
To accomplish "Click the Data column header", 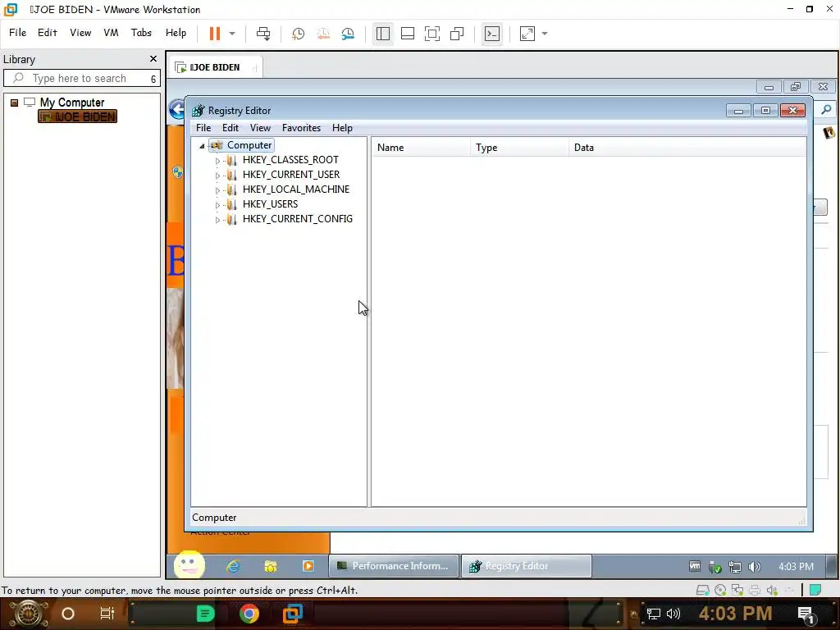I will coord(687,148).
